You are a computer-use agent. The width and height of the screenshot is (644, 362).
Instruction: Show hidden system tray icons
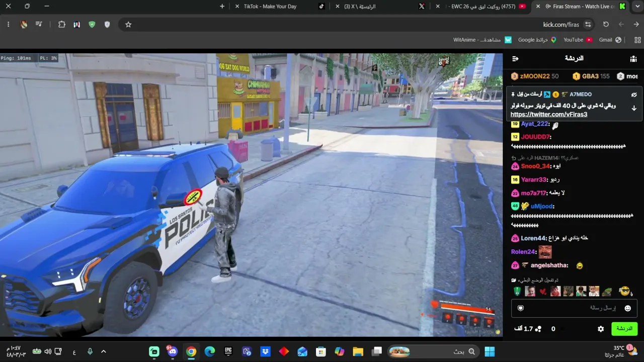(x=104, y=351)
